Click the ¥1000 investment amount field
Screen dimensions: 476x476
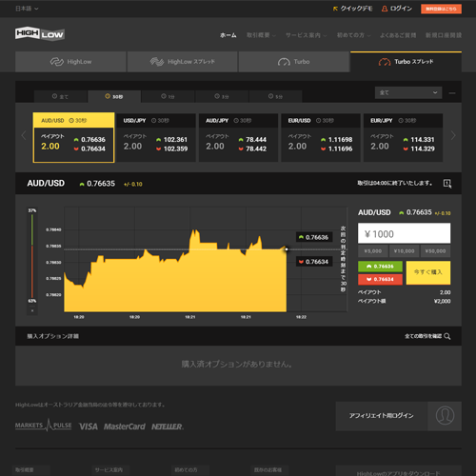coord(404,233)
